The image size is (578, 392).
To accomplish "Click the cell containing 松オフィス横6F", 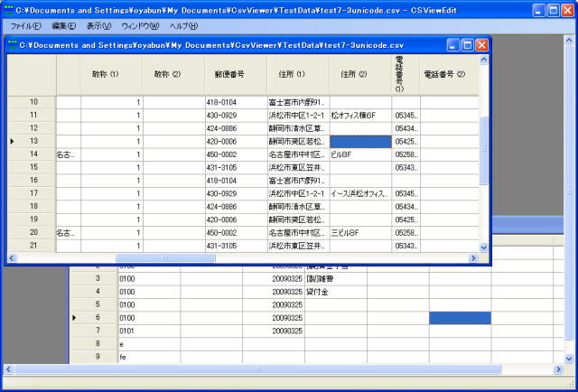I will tap(359, 116).
